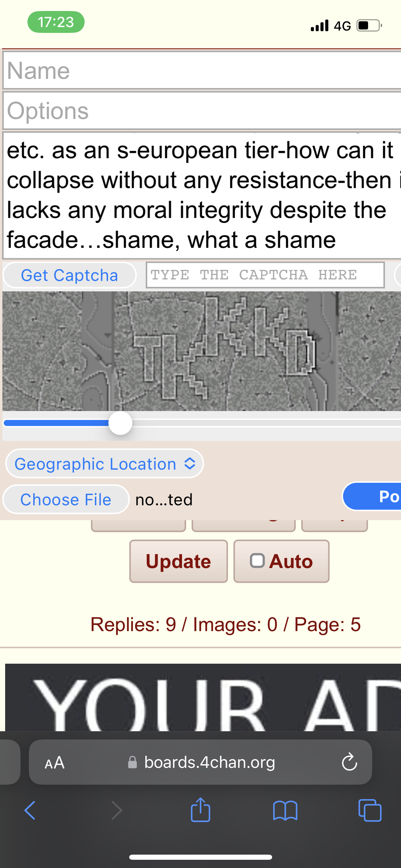Screen dimensions: 401x868
Task: Focus the Options input field
Action: coord(202,110)
